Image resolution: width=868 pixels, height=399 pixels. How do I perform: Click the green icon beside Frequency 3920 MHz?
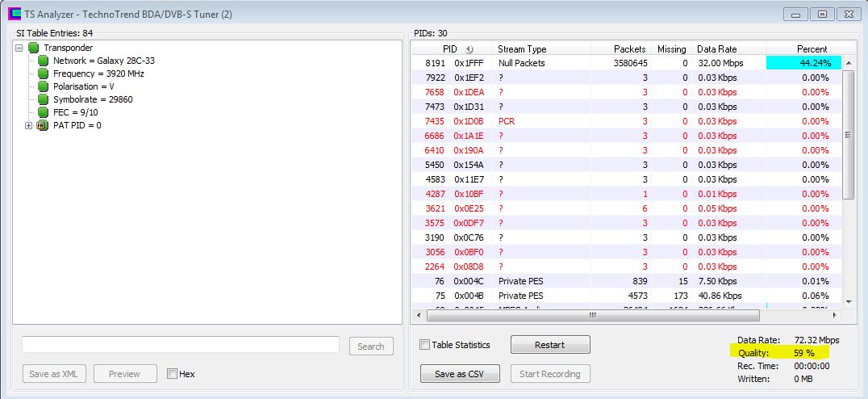pos(43,73)
